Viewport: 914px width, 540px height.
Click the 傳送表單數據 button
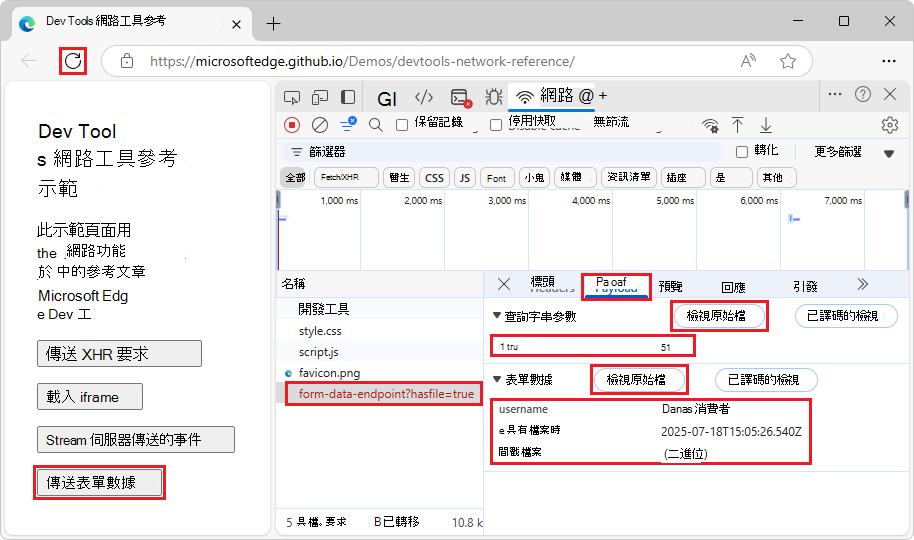100,482
